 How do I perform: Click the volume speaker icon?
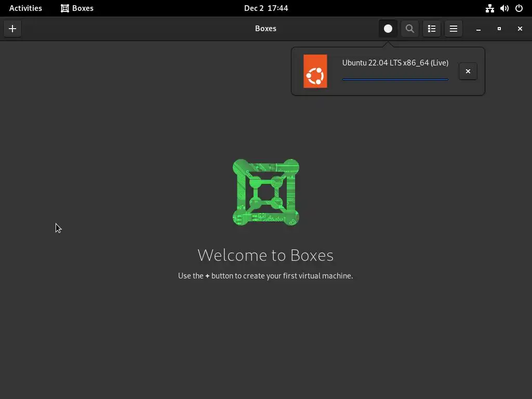click(504, 8)
